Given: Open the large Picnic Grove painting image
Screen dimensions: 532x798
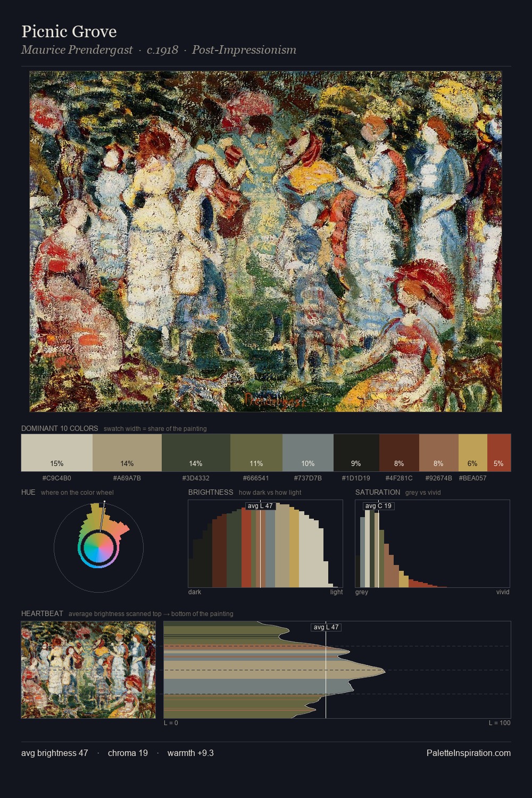Looking at the screenshot, I should pos(265,242).
